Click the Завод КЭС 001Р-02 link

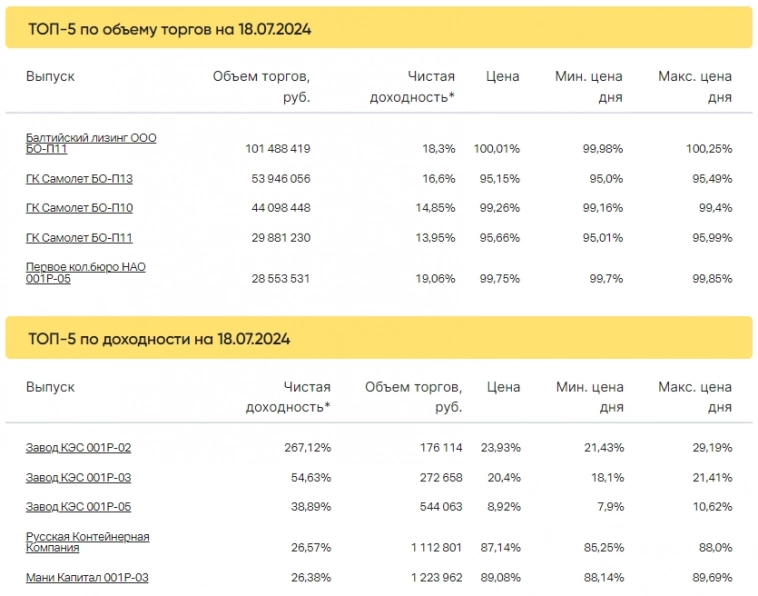[78, 448]
